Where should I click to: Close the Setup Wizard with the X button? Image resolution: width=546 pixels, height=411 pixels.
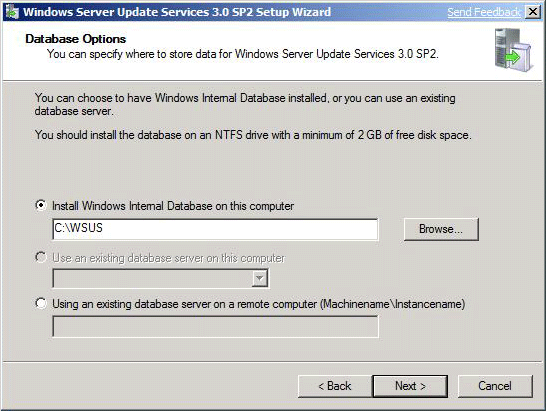[x=533, y=12]
